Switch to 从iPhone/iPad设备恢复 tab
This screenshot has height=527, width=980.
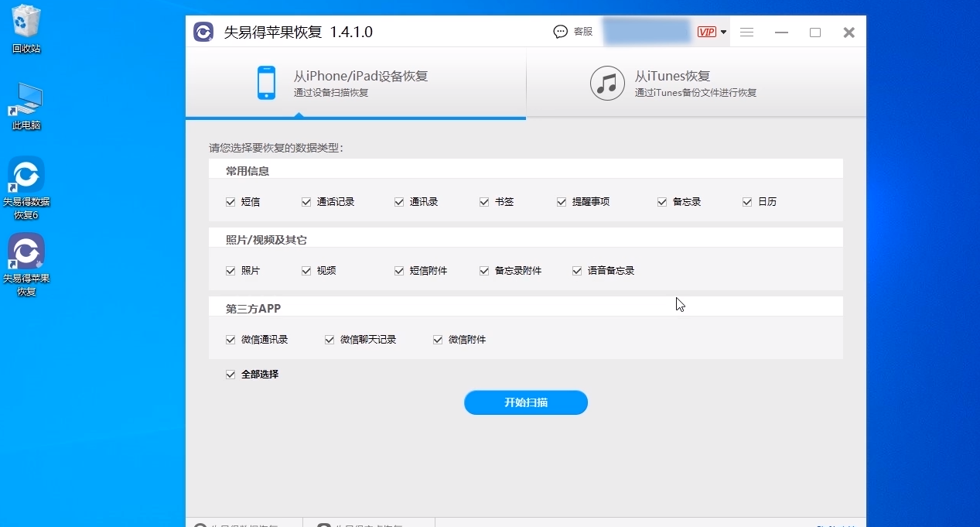pyautogui.click(x=356, y=84)
